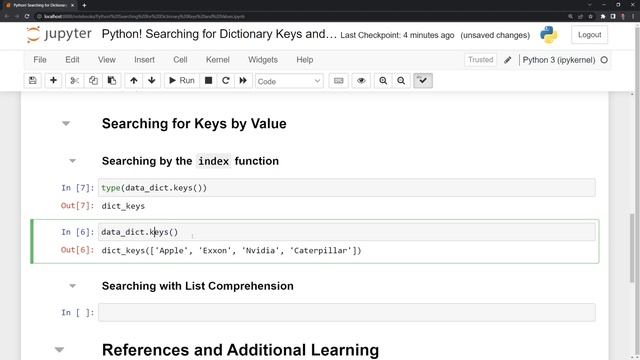Cut selected cells with scissors icon
Screen dimensions: 640x360
click(74, 81)
